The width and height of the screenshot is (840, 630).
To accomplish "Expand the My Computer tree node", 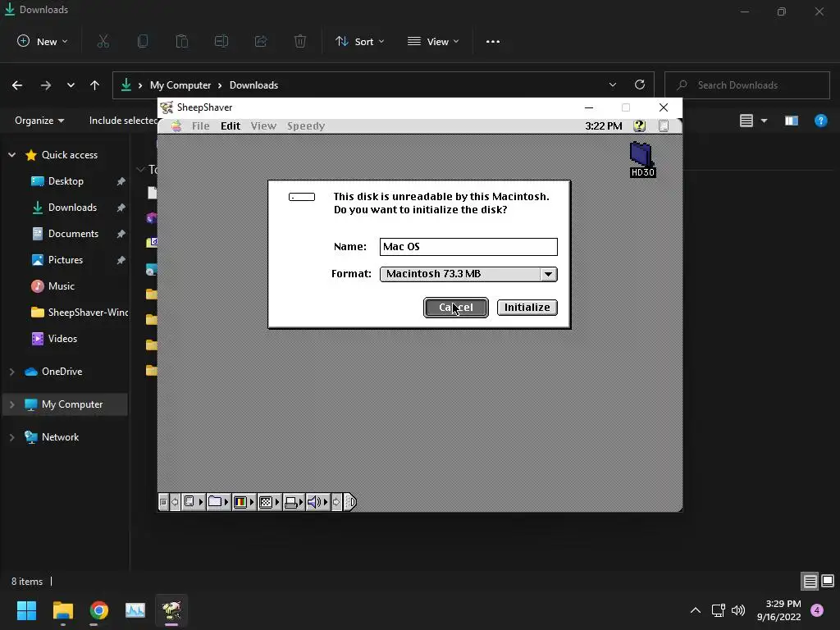I will 11,404.
